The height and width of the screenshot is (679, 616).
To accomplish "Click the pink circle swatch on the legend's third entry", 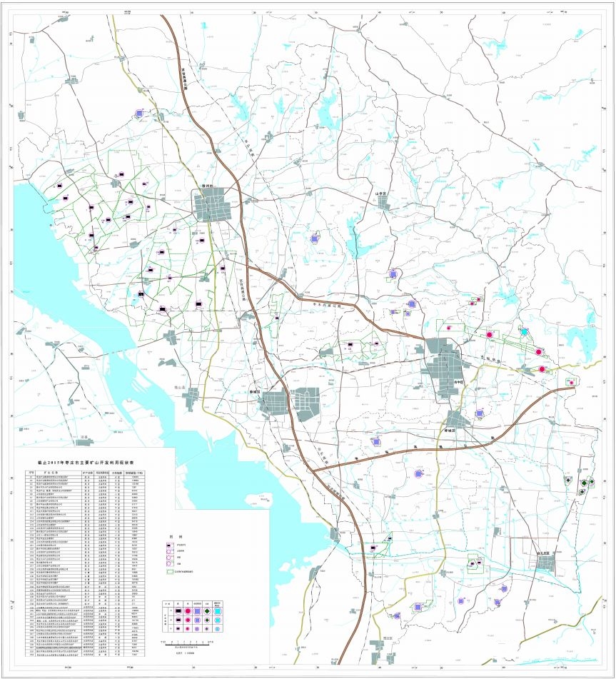I will click(x=169, y=557).
